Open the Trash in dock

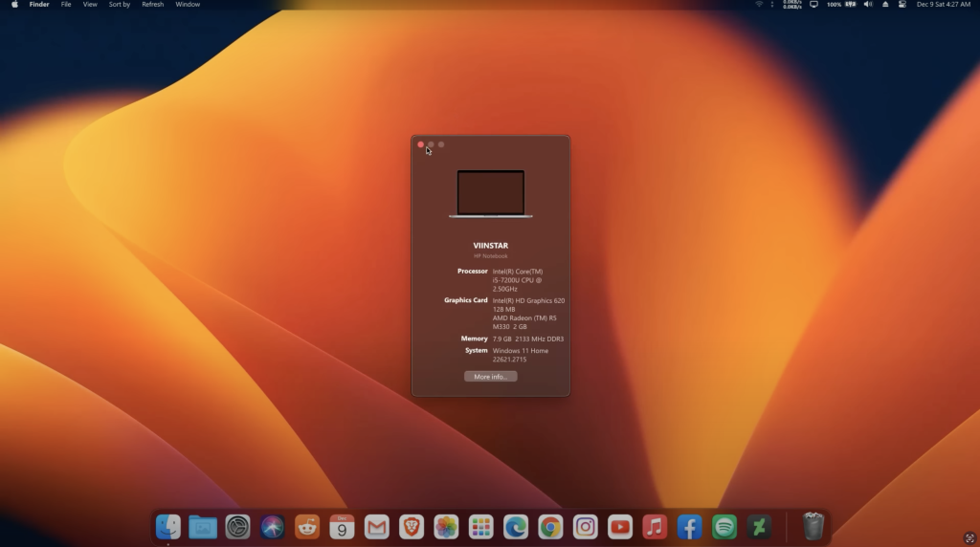pyautogui.click(x=813, y=526)
